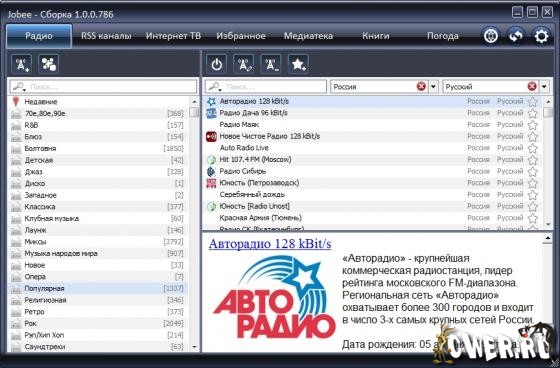The height and width of the screenshot is (368, 560).
Task: Favorite star for Авторадио 128 kBit/s
Action: coord(532,101)
